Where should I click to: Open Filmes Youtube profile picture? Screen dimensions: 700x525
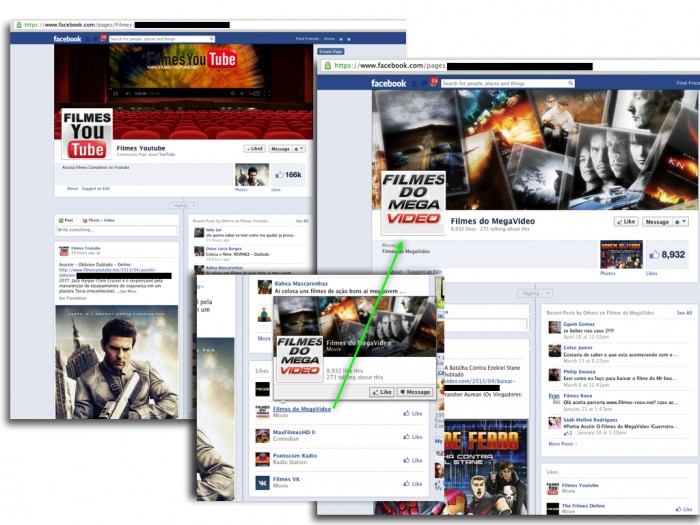pyautogui.click(x=87, y=133)
